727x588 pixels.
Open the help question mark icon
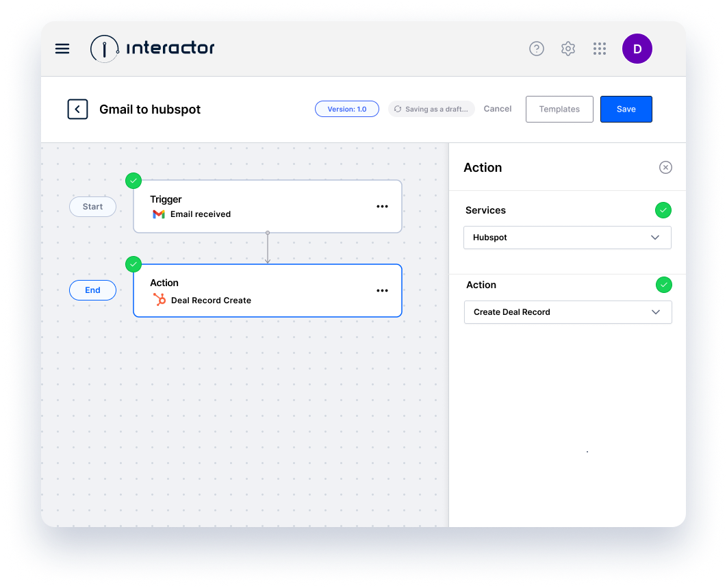pos(536,49)
